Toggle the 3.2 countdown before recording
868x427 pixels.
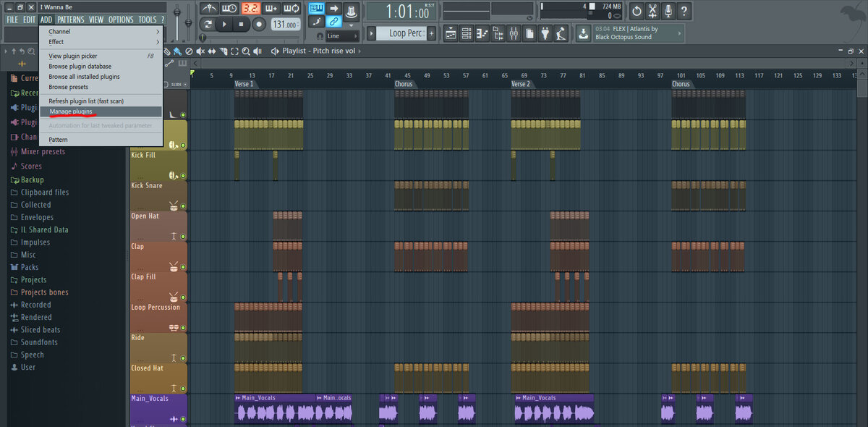[250, 8]
